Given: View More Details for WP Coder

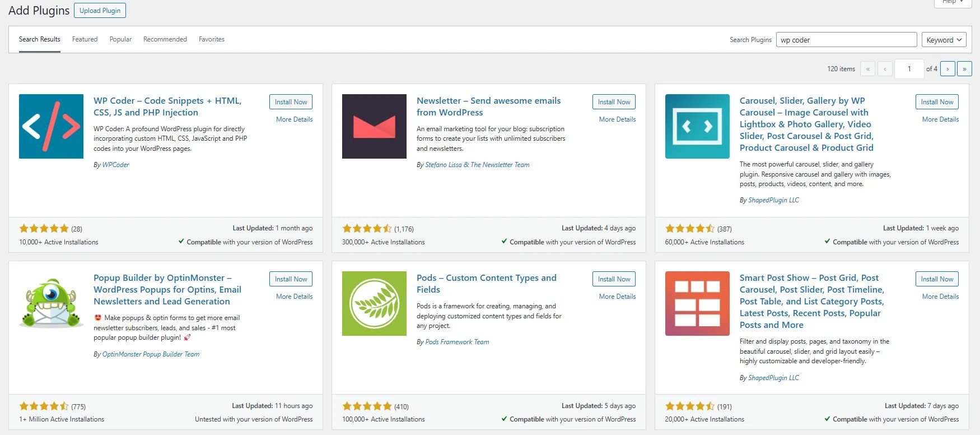Looking at the screenshot, I should click(x=294, y=119).
